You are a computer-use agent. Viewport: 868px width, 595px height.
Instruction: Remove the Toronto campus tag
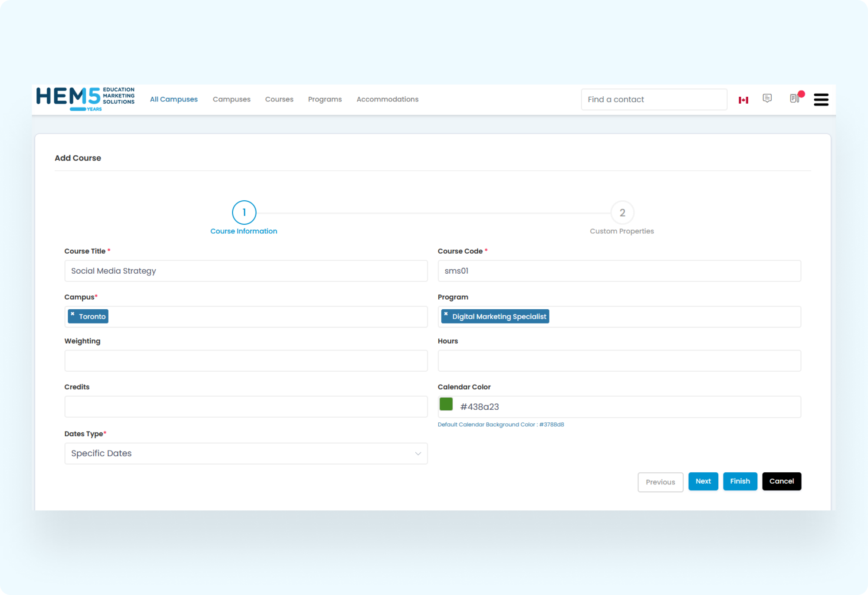pyautogui.click(x=72, y=314)
